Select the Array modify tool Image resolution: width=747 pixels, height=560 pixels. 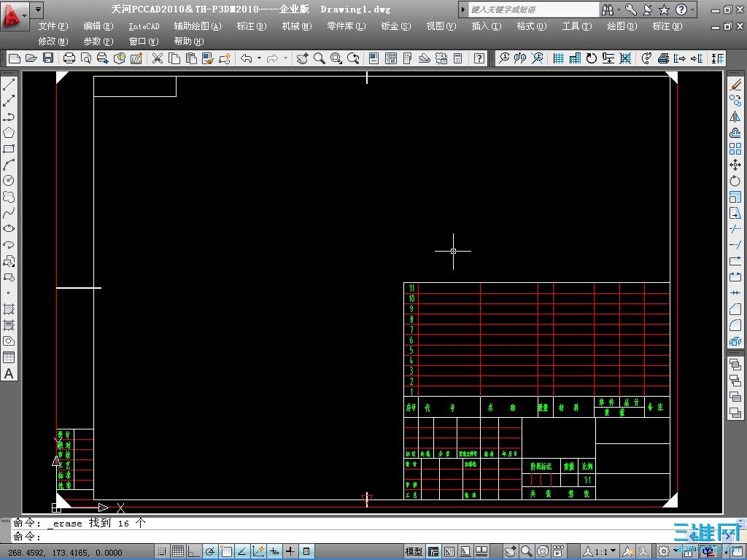tap(735, 149)
